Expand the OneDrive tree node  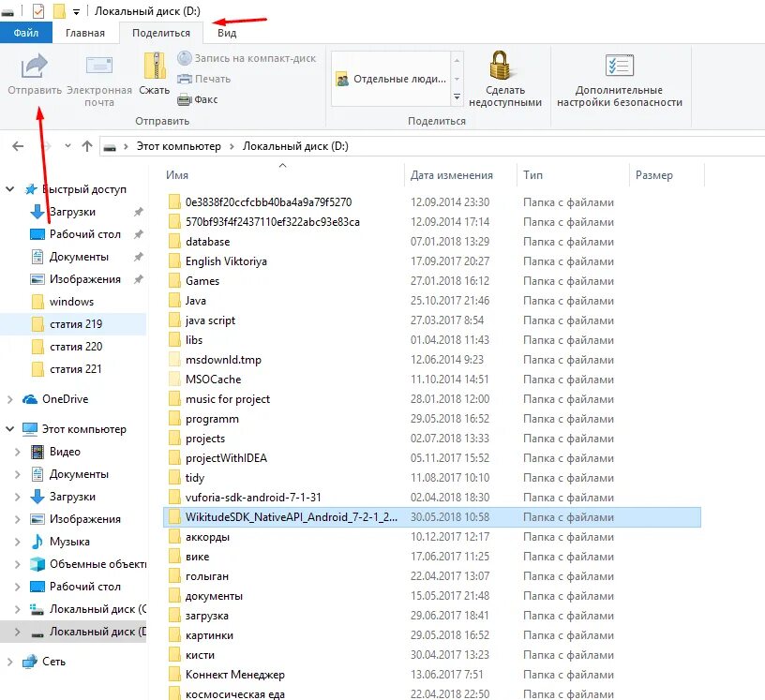[9, 399]
